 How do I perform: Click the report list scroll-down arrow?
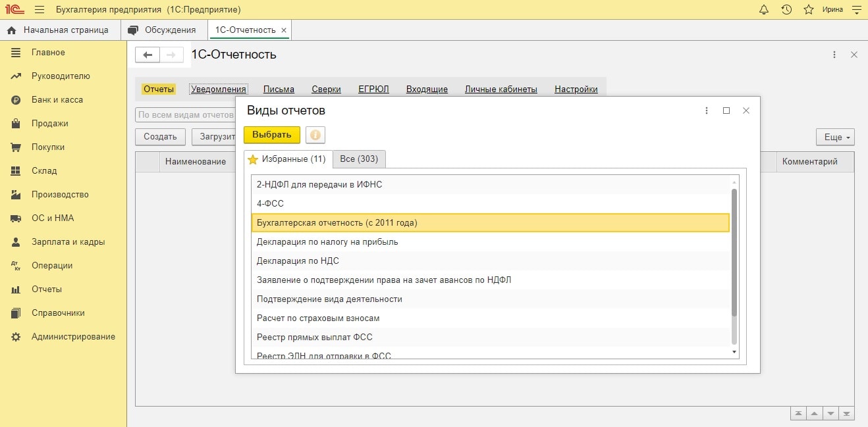(x=734, y=353)
